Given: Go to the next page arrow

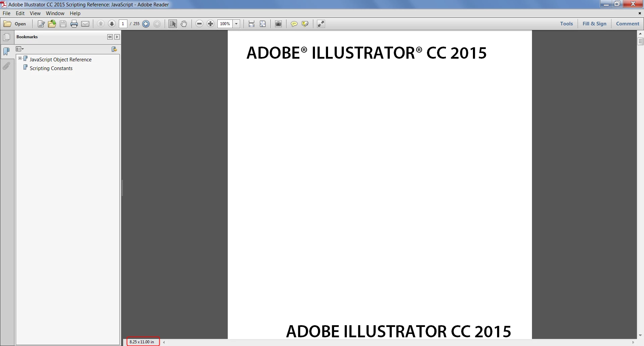Looking at the screenshot, I should coord(112,24).
